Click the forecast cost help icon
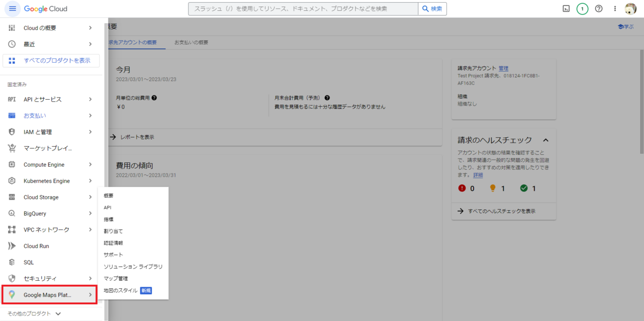 coord(327,98)
